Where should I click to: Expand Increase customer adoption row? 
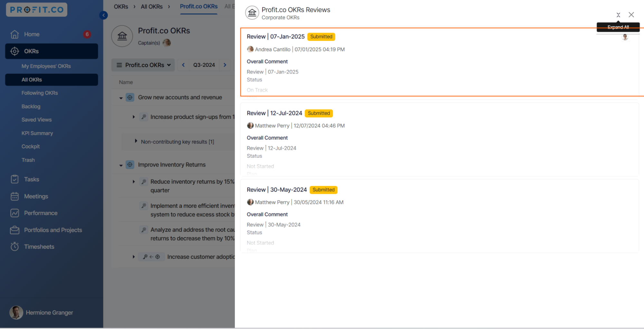(x=134, y=257)
